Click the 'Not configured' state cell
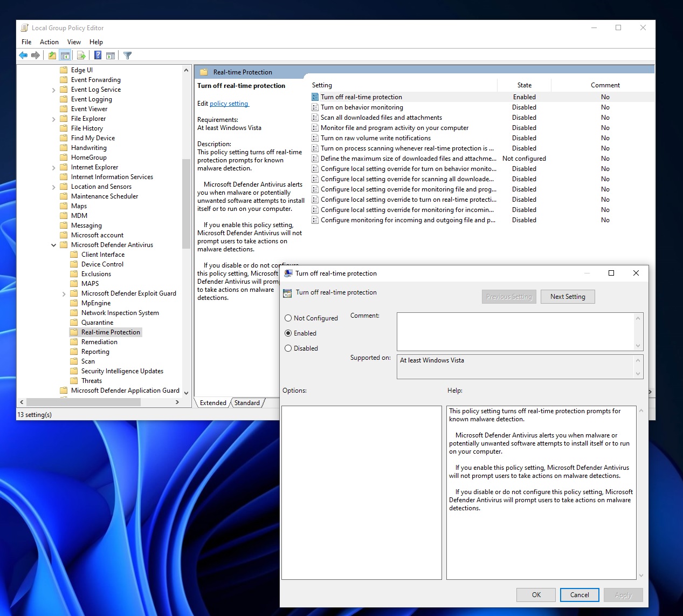683x616 pixels. pyautogui.click(x=524, y=159)
